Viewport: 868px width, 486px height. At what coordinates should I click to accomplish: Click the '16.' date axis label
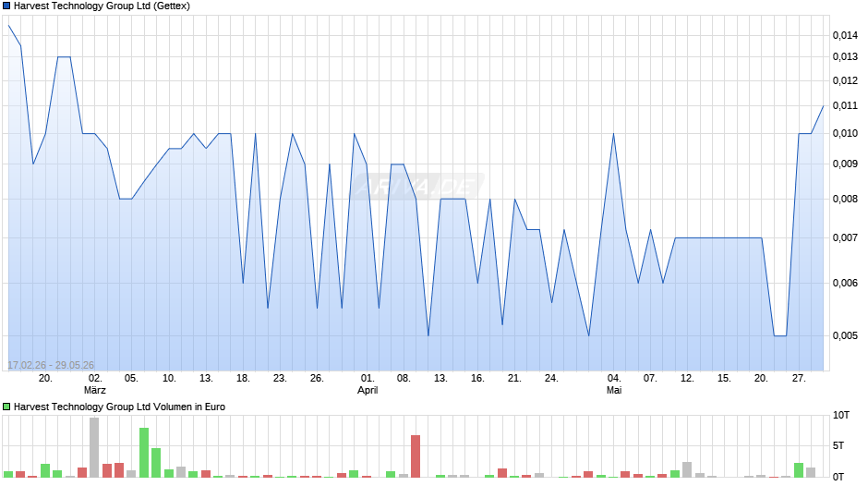pyautogui.click(x=477, y=379)
